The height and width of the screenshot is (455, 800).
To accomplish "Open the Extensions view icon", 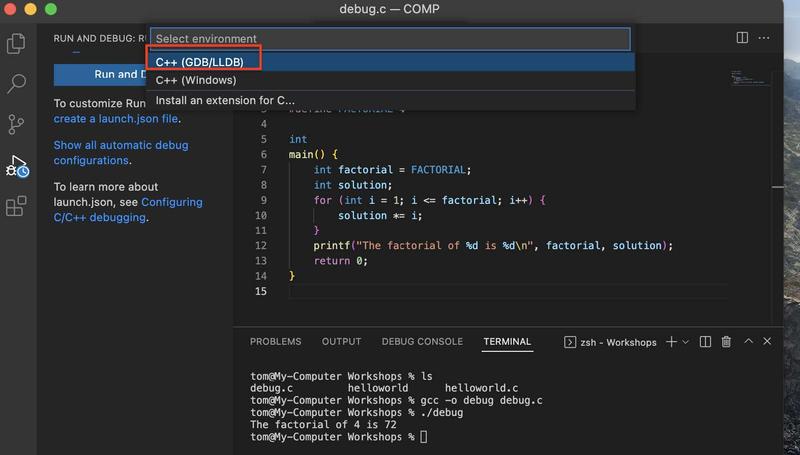I will coord(16,207).
